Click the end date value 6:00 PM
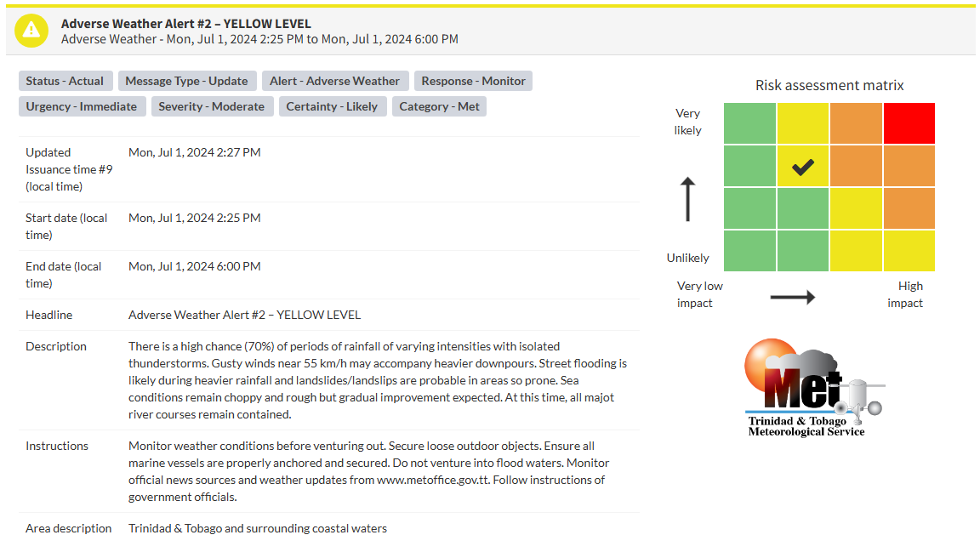 [194, 266]
